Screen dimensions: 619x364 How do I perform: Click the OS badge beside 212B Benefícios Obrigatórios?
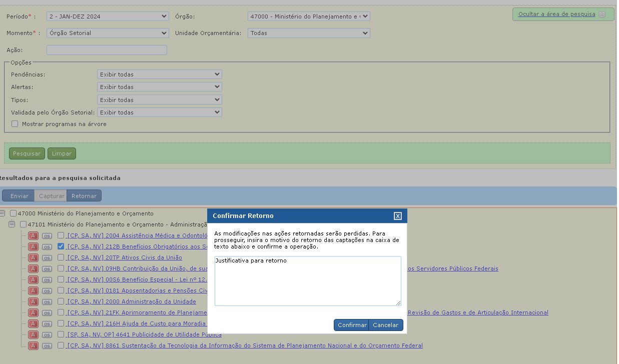47,247
